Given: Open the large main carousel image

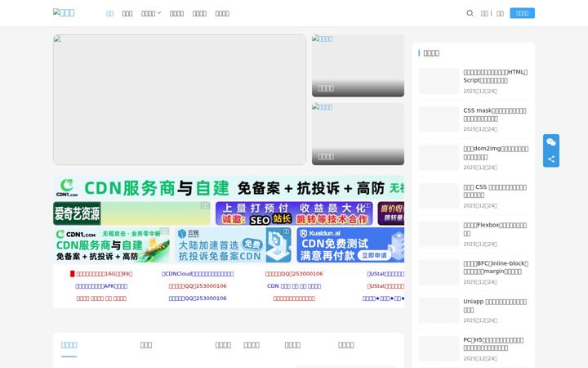Looking at the screenshot, I should pyautogui.click(x=179, y=100).
